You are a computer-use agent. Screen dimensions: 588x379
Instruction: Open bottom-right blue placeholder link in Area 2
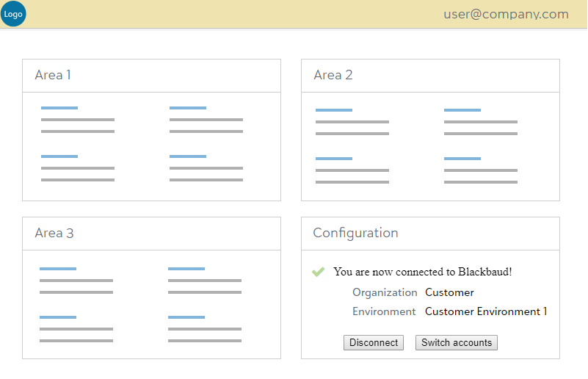(462, 159)
